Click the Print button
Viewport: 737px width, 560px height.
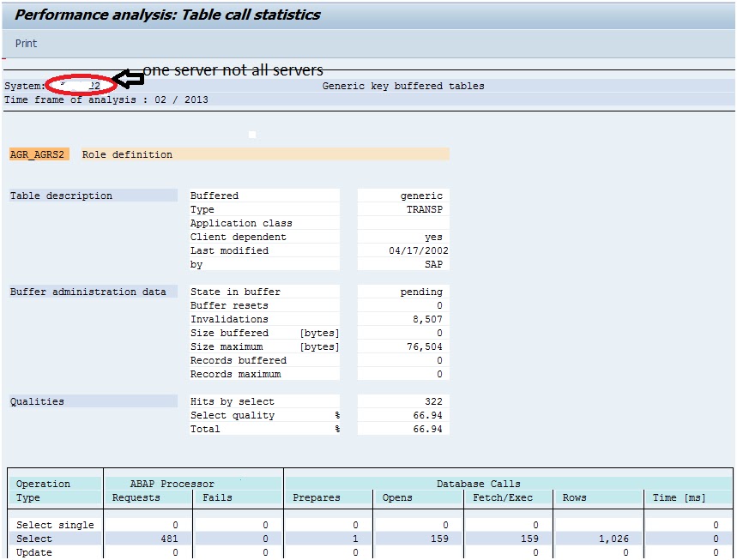pos(26,43)
